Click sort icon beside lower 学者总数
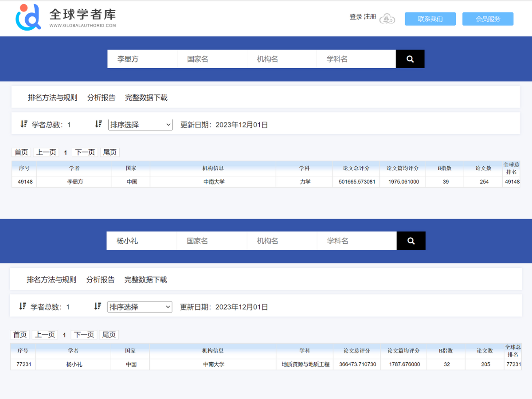Image resolution: width=532 pixels, height=399 pixels. [x=23, y=306]
